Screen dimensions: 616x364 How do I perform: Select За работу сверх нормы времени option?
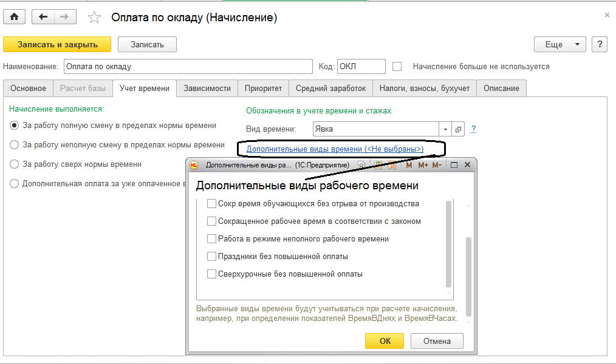[x=14, y=164]
